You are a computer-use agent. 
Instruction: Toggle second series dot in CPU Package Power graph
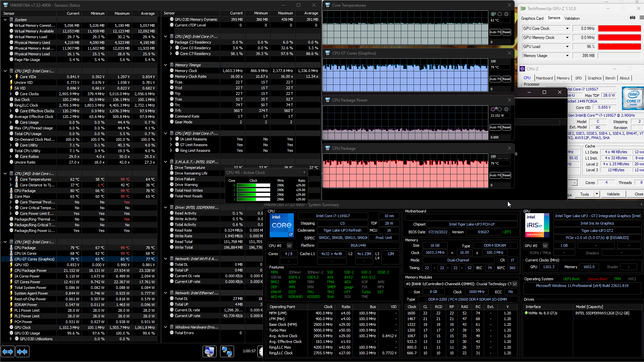[x=500, y=109]
